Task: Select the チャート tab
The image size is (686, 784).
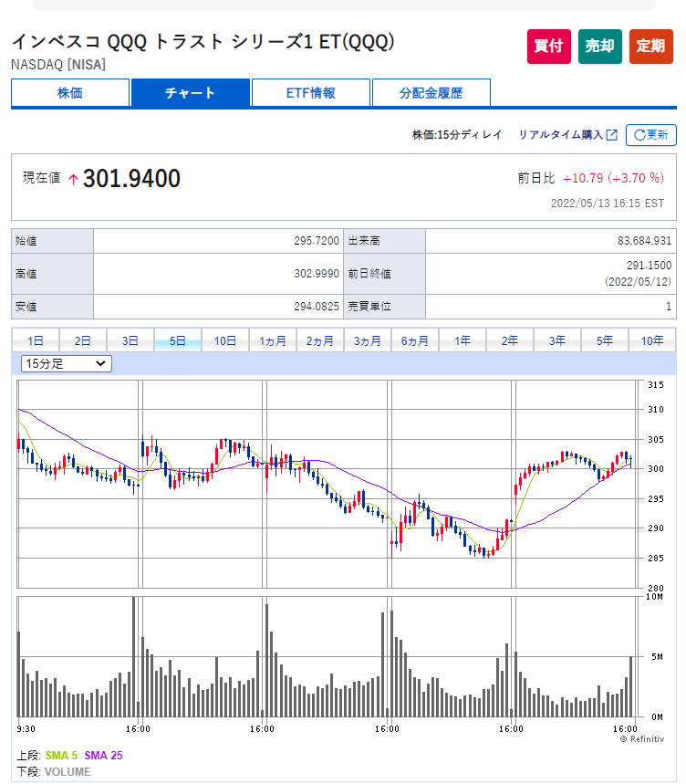Action: (191, 93)
